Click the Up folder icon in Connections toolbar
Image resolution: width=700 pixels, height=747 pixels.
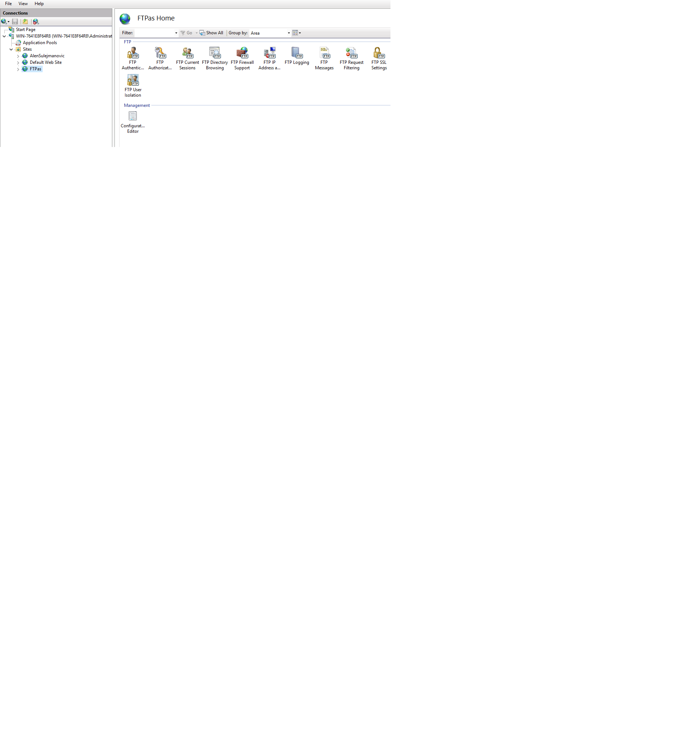point(25,22)
